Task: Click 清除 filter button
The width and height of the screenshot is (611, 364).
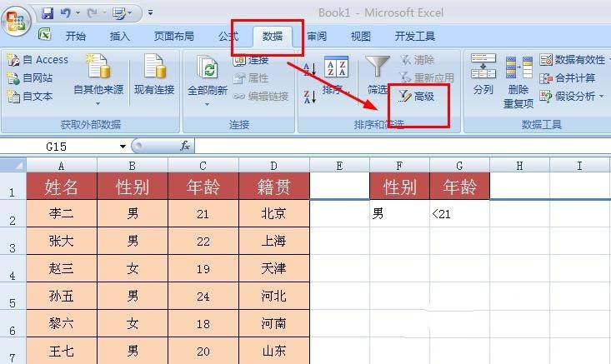Action: tap(417, 60)
